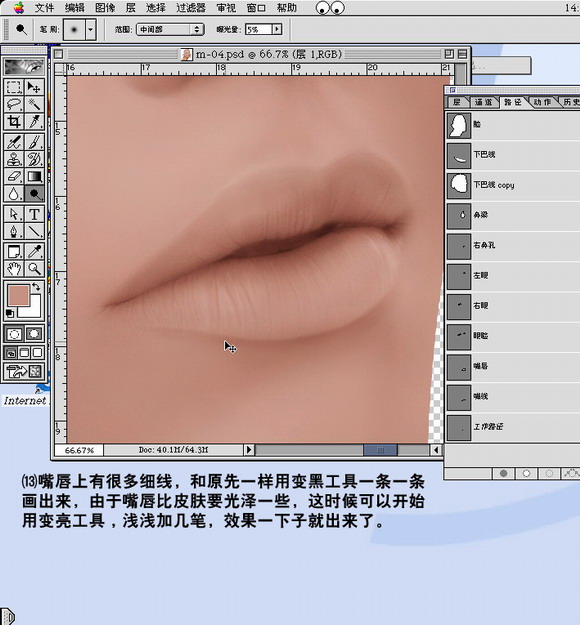Enable standard screen mode
This screenshot has width=580, height=625.
pyautogui.click(x=11, y=353)
